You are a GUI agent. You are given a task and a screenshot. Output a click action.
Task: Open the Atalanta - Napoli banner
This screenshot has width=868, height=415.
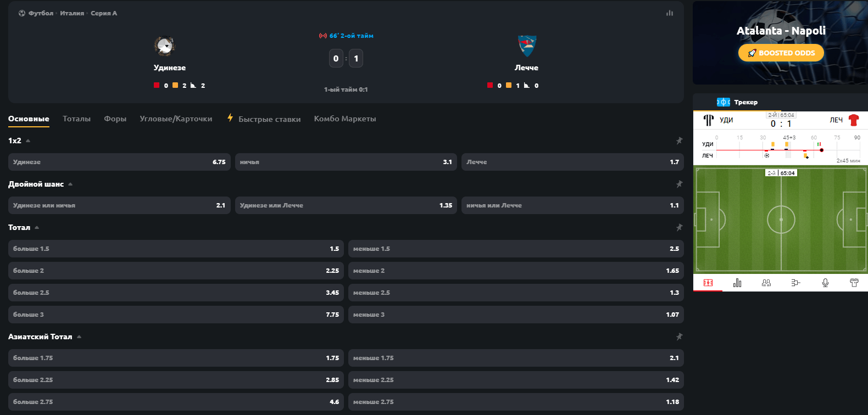pos(780,43)
